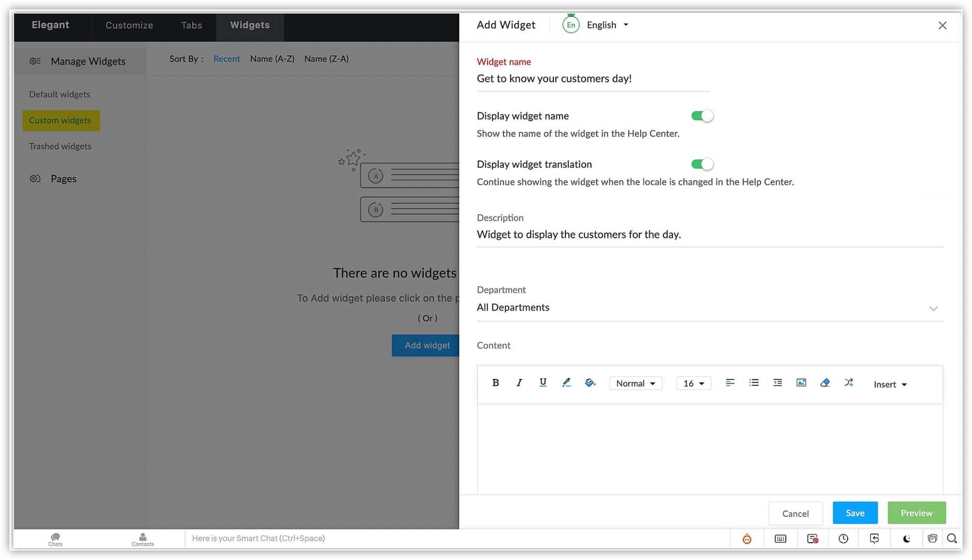972x560 pixels.
Task: Open the text highlight color picker
Action: (x=566, y=383)
